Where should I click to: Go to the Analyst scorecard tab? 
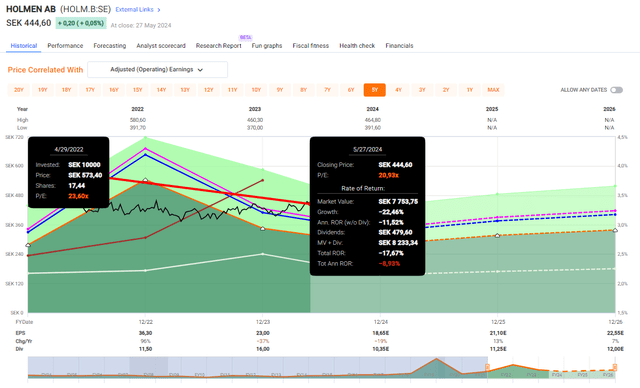(161, 46)
